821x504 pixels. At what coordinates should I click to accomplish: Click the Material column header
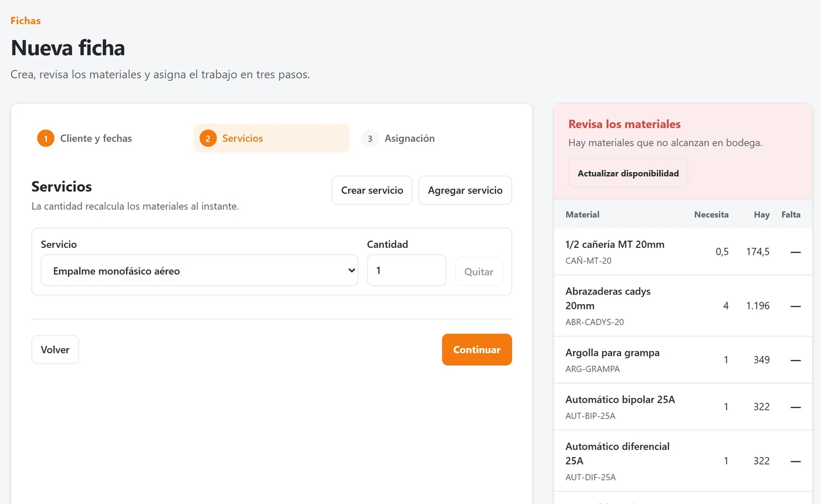click(582, 214)
